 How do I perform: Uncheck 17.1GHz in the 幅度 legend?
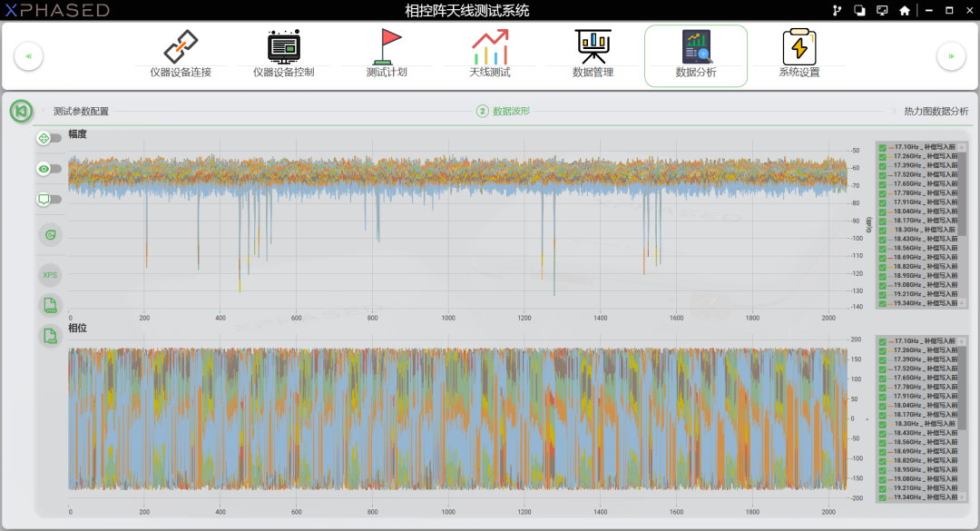click(x=883, y=148)
